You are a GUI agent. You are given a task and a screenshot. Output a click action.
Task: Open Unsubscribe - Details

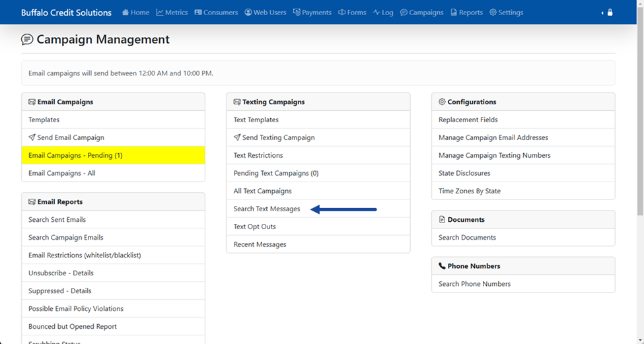pyautogui.click(x=114, y=273)
